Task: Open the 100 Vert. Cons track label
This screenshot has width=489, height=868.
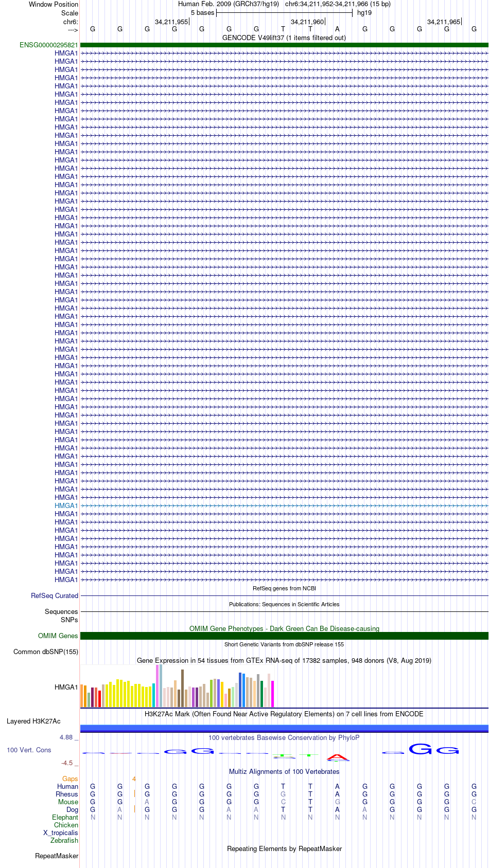Action: pyautogui.click(x=29, y=750)
